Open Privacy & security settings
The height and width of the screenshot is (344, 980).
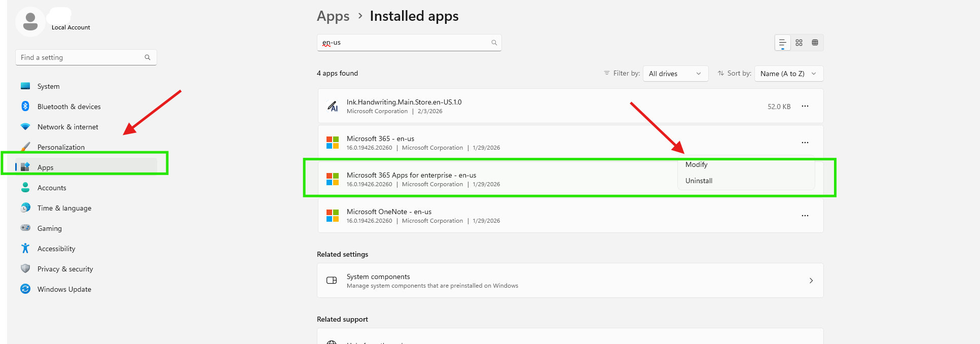(x=86, y=269)
